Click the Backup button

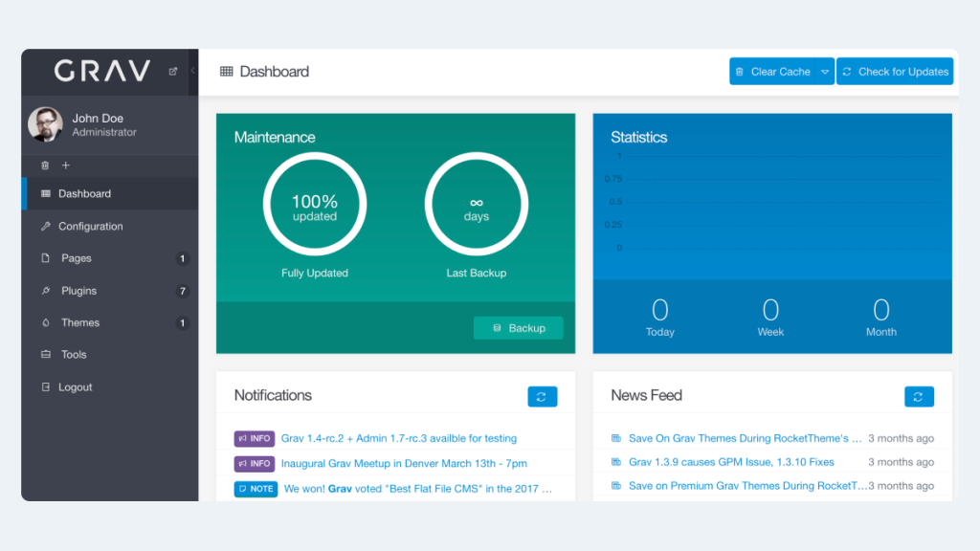coord(518,328)
